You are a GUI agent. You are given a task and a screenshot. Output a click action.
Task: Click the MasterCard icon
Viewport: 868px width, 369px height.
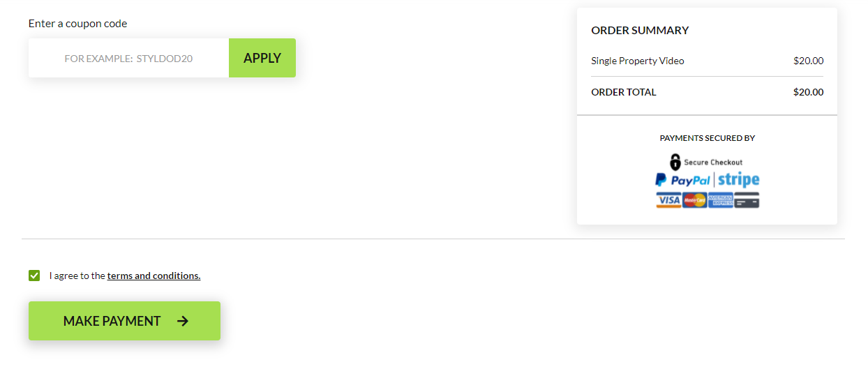point(694,200)
